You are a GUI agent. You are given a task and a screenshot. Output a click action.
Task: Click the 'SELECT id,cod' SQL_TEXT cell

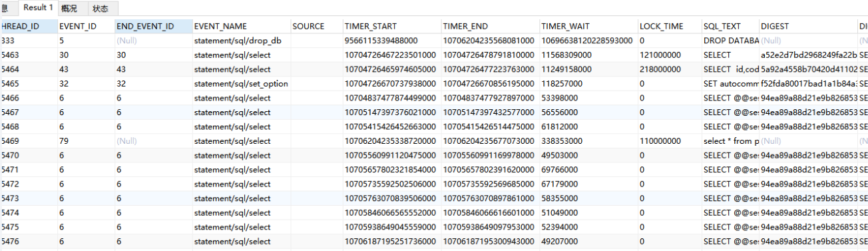point(730,69)
